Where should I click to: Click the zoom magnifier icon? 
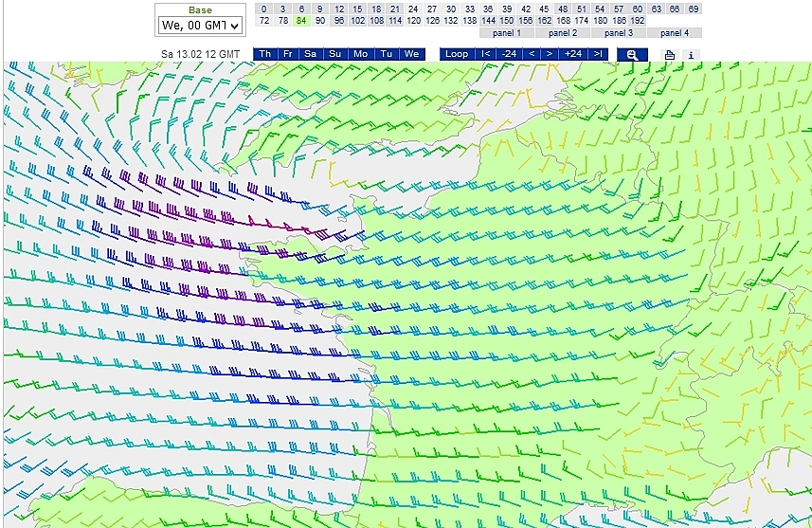click(x=631, y=54)
